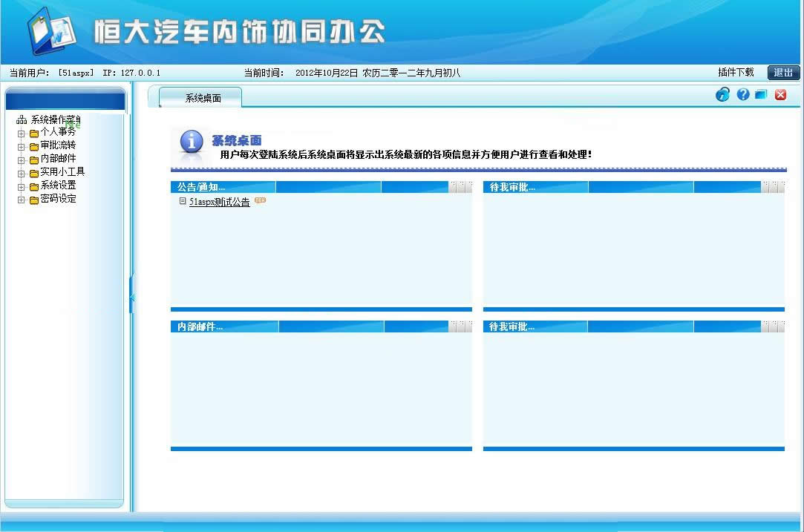Click the lock/key icon in top toolbar
Viewport: 804px width, 532px height.
tap(721, 95)
